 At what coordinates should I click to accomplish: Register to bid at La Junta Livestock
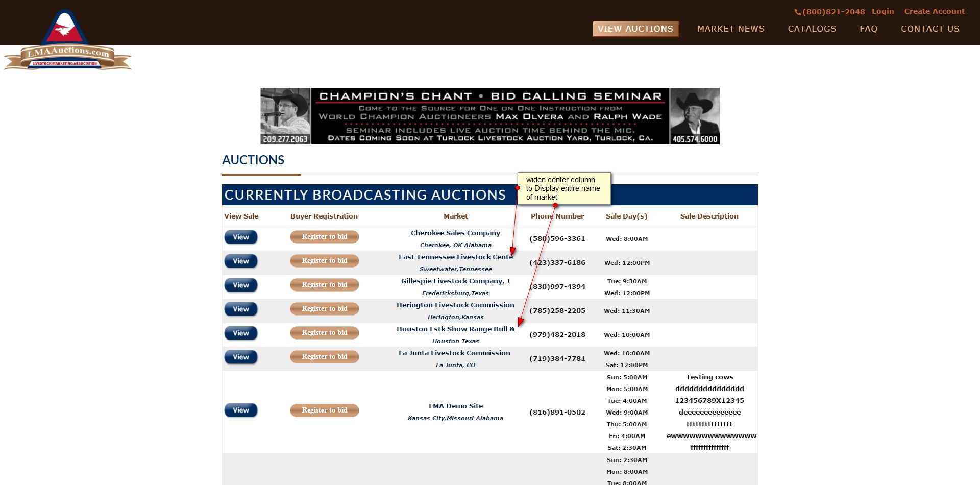coord(324,357)
